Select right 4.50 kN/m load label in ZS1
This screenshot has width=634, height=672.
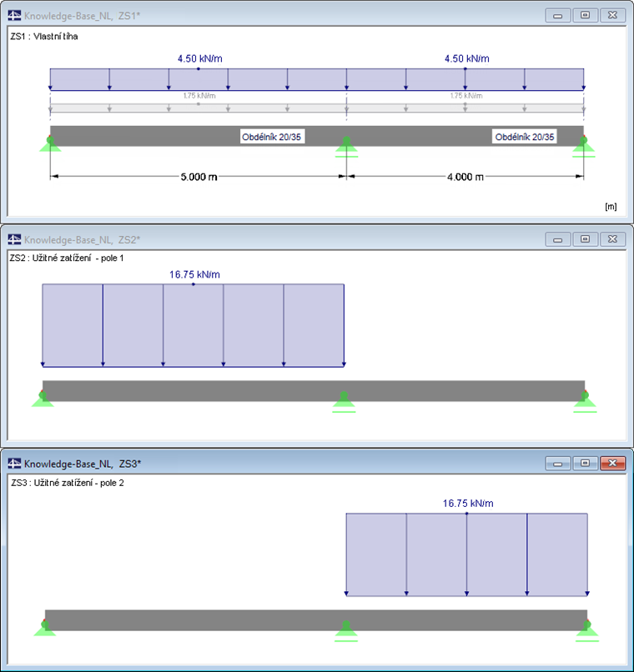click(x=467, y=58)
